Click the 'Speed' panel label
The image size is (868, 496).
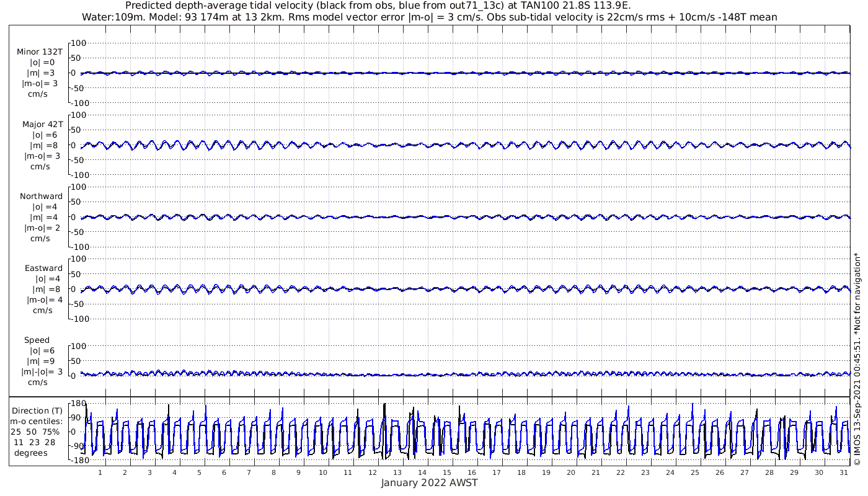[37, 340]
